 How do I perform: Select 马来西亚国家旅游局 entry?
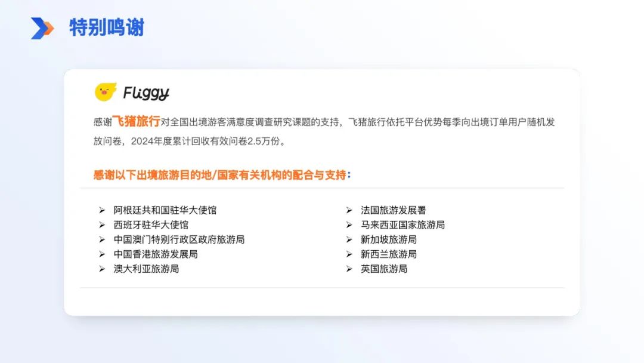pos(403,225)
